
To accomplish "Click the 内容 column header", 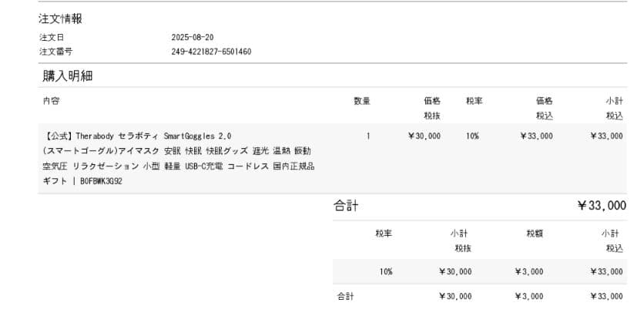I will 51,101.
